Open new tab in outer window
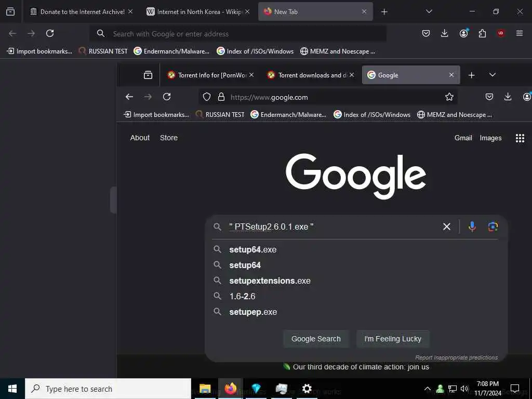The image size is (532, 399). point(384,12)
